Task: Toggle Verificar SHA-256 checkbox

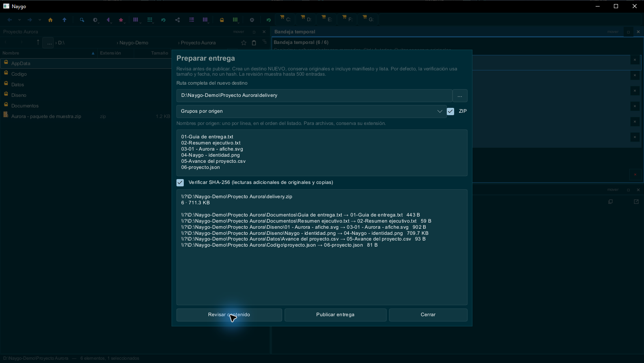Action: click(180, 183)
